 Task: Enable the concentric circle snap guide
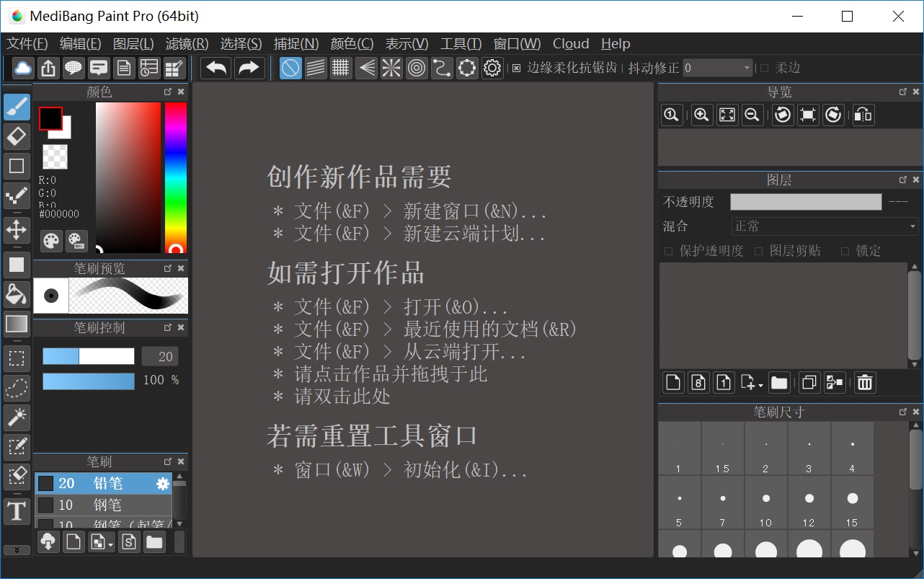(x=417, y=68)
